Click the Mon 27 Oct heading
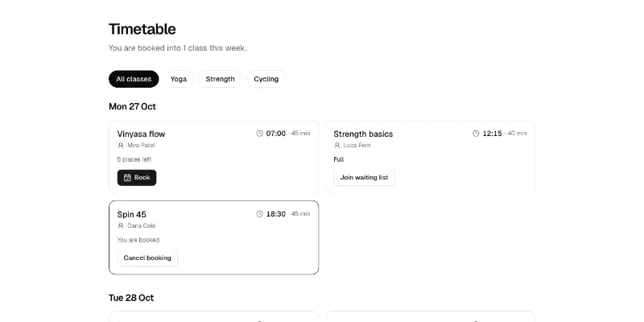 tap(132, 106)
